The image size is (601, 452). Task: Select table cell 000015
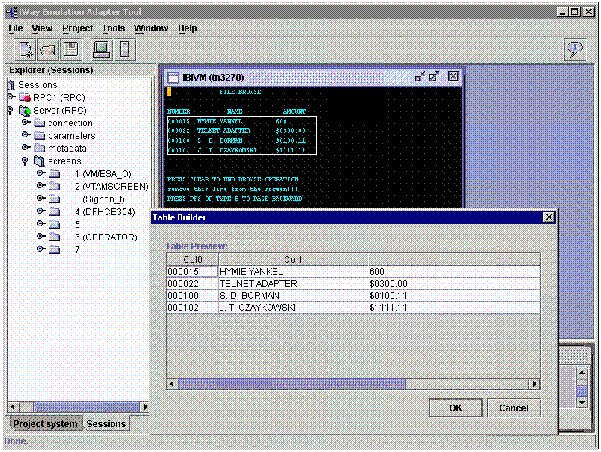coord(192,272)
